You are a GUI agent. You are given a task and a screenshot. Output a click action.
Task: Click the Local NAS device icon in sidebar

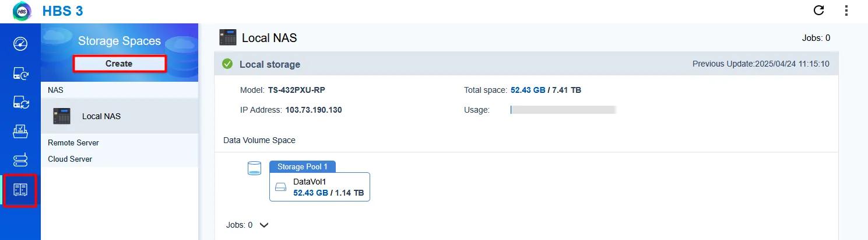tap(62, 116)
